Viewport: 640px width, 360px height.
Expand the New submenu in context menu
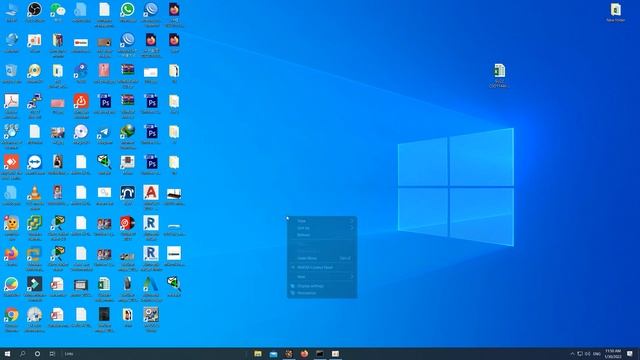(x=322, y=277)
